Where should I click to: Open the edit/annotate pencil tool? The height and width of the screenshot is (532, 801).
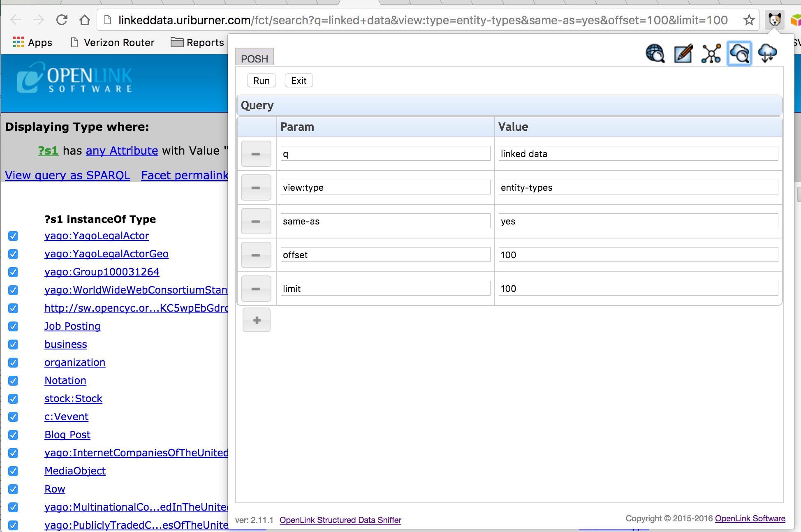point(683,53)
